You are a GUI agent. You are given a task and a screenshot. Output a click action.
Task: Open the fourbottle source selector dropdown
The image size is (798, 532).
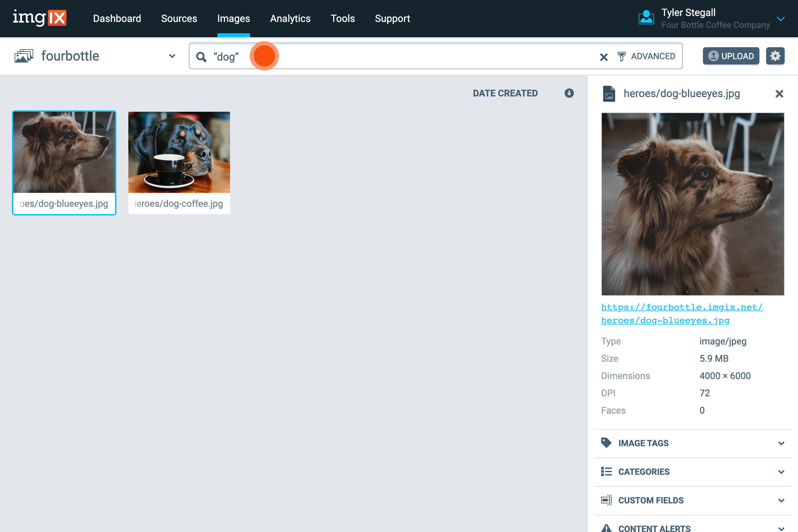[172, 56]
